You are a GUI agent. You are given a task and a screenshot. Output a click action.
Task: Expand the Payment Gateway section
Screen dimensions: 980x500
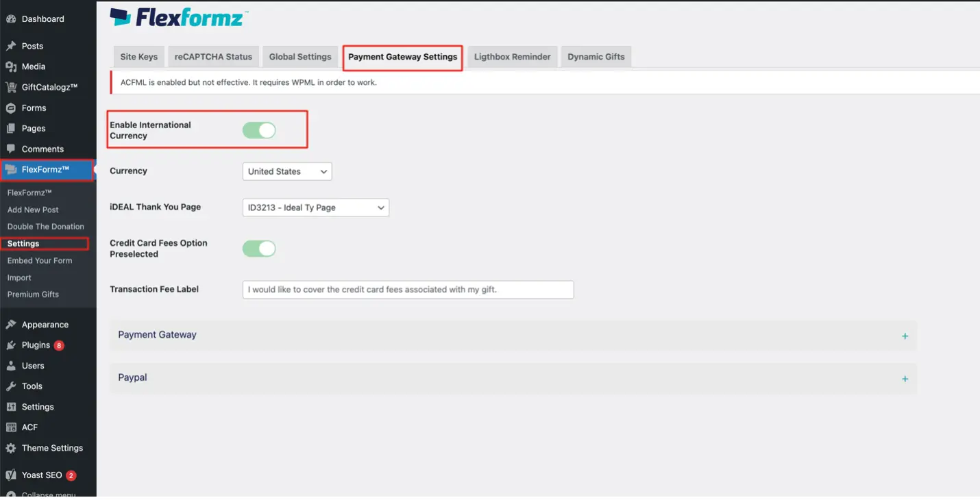coord(905,336)
